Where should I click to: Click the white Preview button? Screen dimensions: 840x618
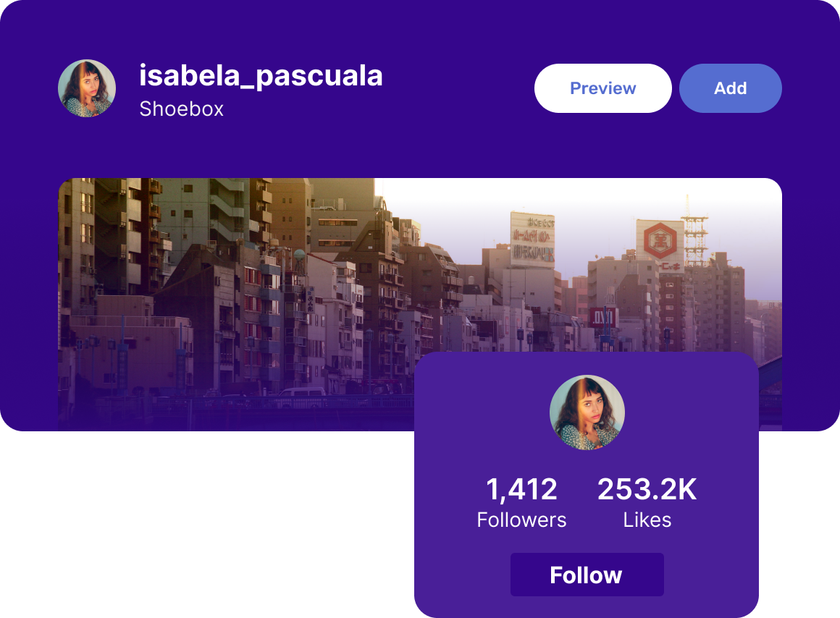coord(602,88)
